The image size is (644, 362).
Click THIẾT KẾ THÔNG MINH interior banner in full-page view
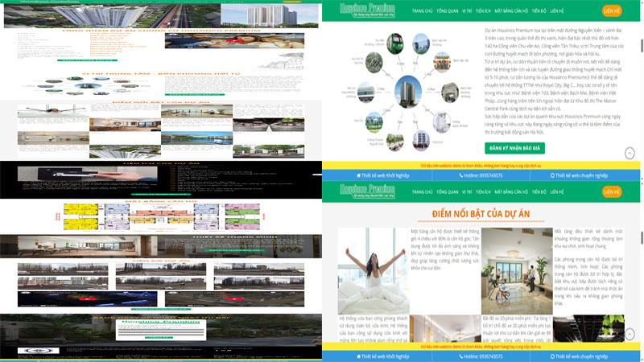point(160,246)
